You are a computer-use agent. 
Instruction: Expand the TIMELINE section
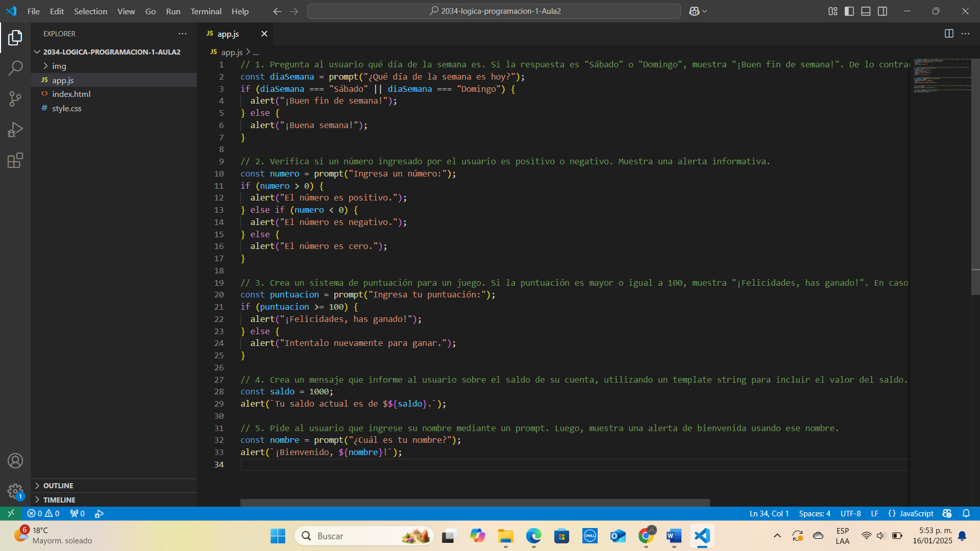[x=59, y=500]
